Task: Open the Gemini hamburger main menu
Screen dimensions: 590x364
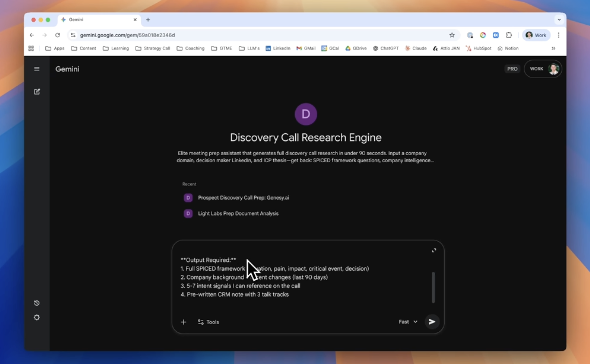Action: pyautogui.click(x=37, y=69)
